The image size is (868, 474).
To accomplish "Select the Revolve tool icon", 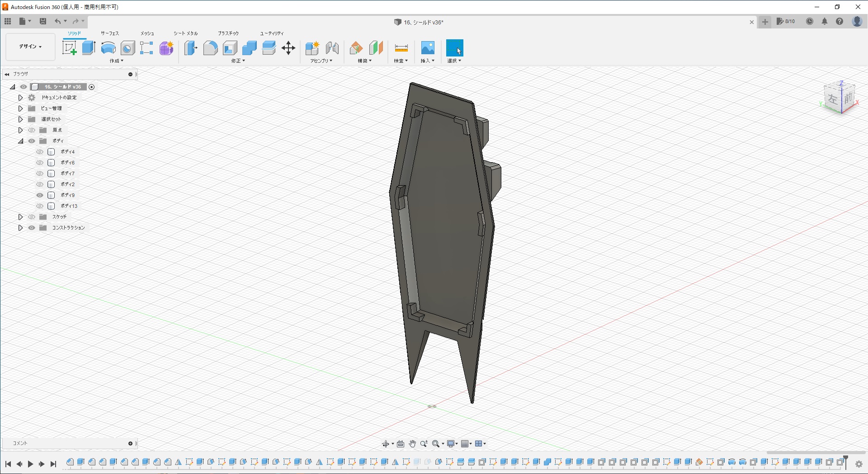I will click(108, 48).
